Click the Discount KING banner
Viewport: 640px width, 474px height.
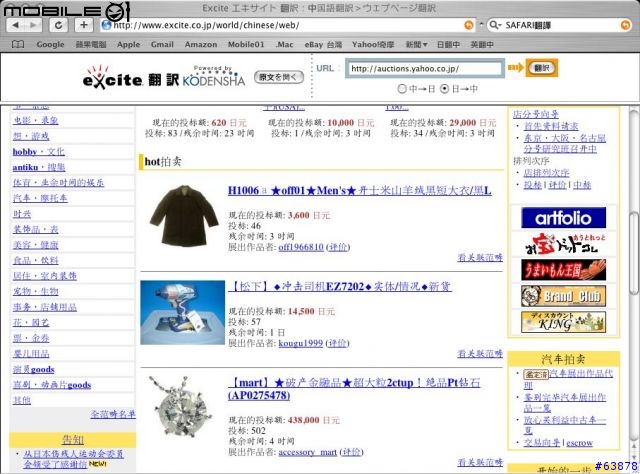point(563,322)
